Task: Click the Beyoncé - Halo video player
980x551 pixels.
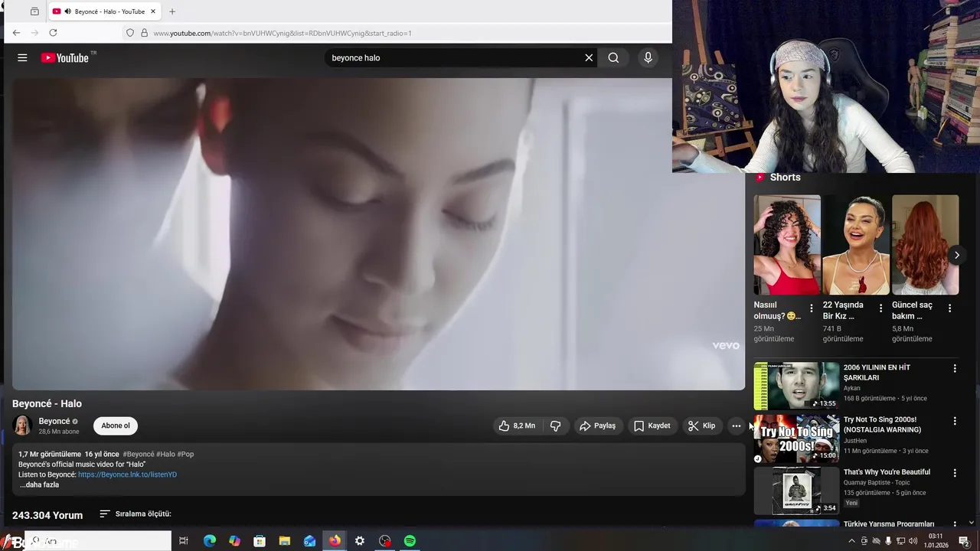Action: (x=378, y=234)
